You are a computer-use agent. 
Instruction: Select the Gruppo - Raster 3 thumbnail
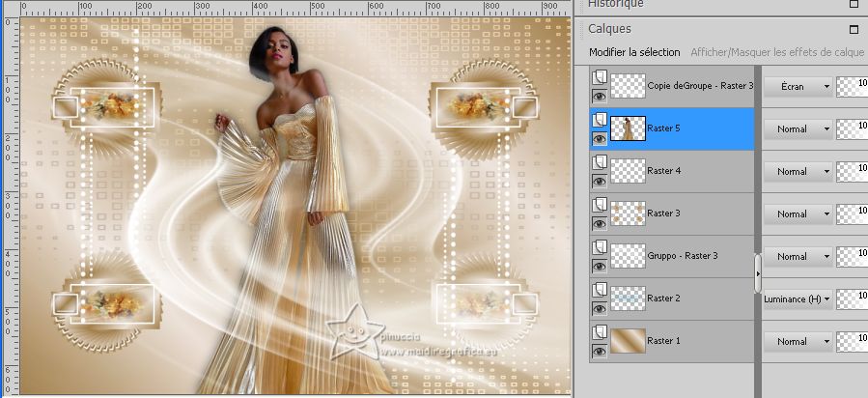click(628, 256)
